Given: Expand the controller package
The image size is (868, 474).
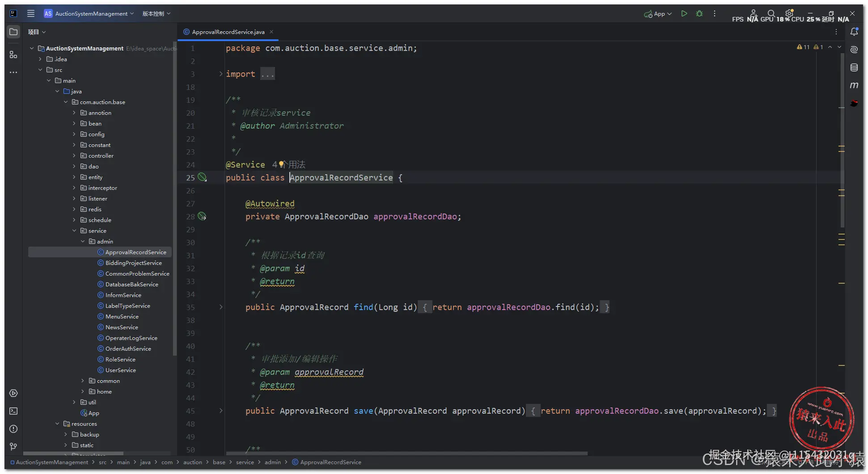Looking at the screenshot, I should click(x=74, y=155).
